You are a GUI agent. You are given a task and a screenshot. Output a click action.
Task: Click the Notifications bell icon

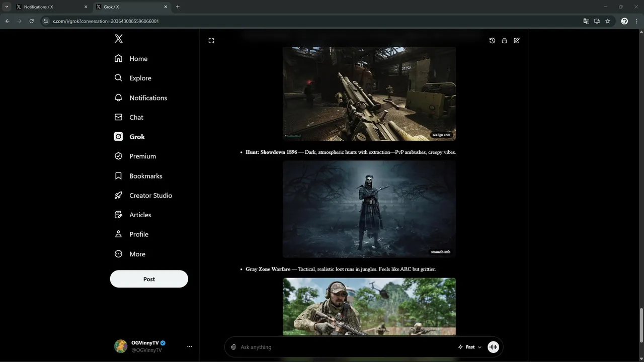[x=118, y=98]
